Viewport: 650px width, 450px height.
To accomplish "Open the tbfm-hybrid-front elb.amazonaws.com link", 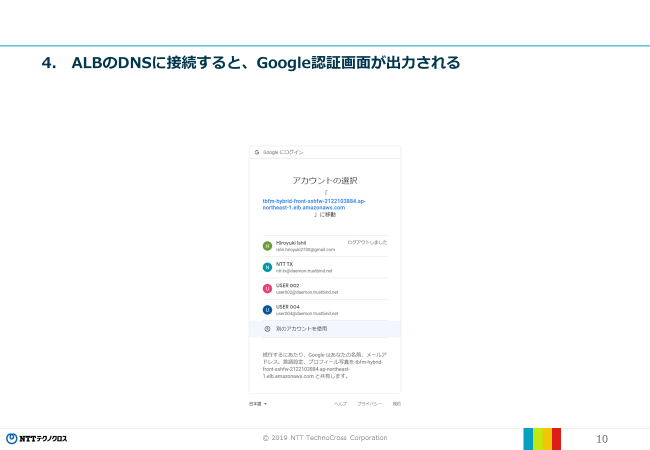I will tap(314, 204).
